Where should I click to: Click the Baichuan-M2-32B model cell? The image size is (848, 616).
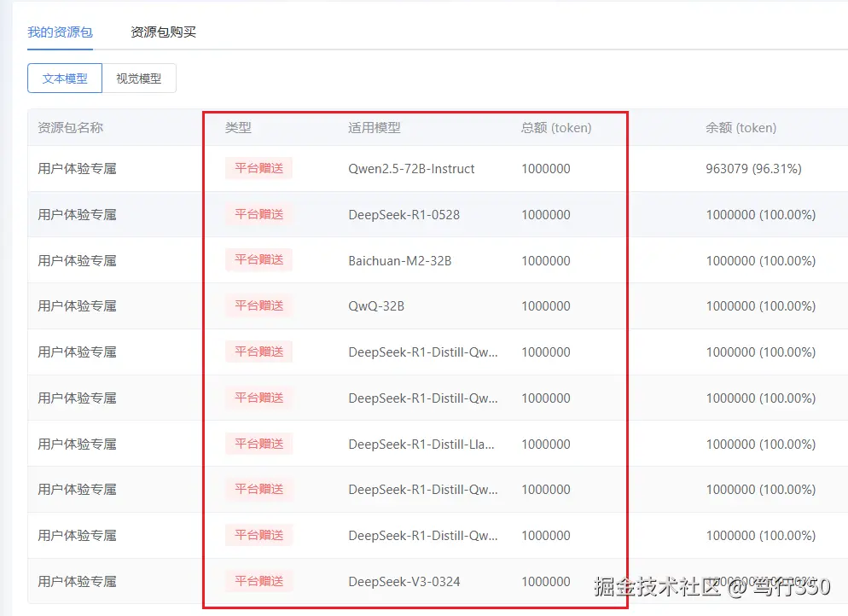399,261
